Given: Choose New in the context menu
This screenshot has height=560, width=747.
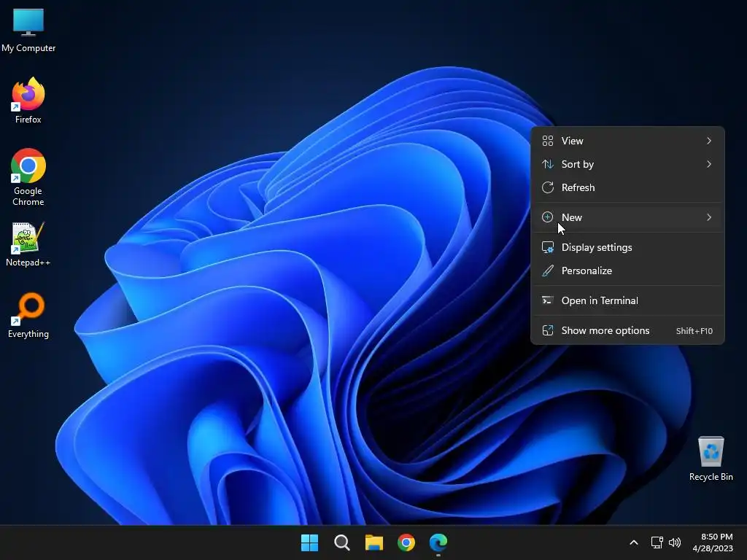Looking at the screenshot, I should point(627,217).
